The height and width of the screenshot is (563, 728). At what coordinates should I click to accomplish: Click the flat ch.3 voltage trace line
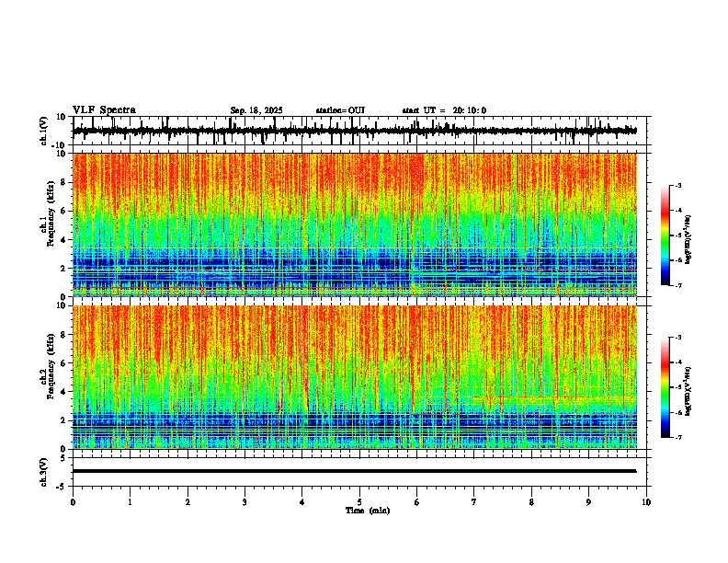tap(355, 471)
